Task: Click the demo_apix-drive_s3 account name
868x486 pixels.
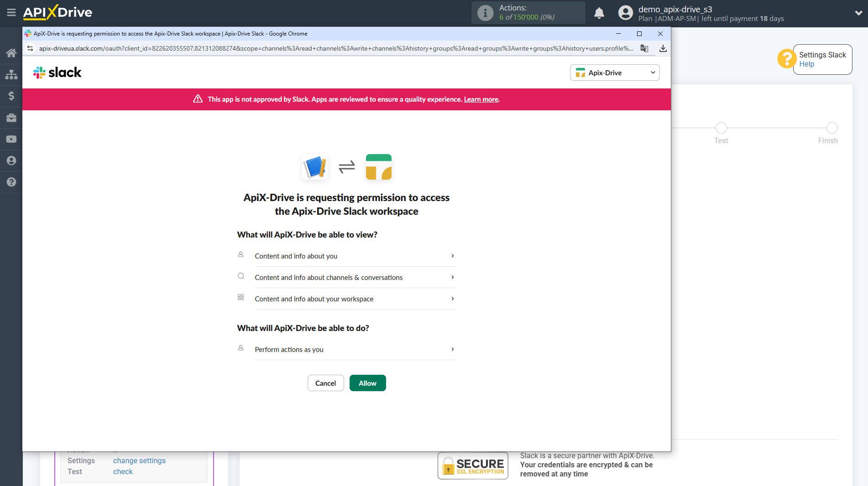Action: click(x=675, y=9)
